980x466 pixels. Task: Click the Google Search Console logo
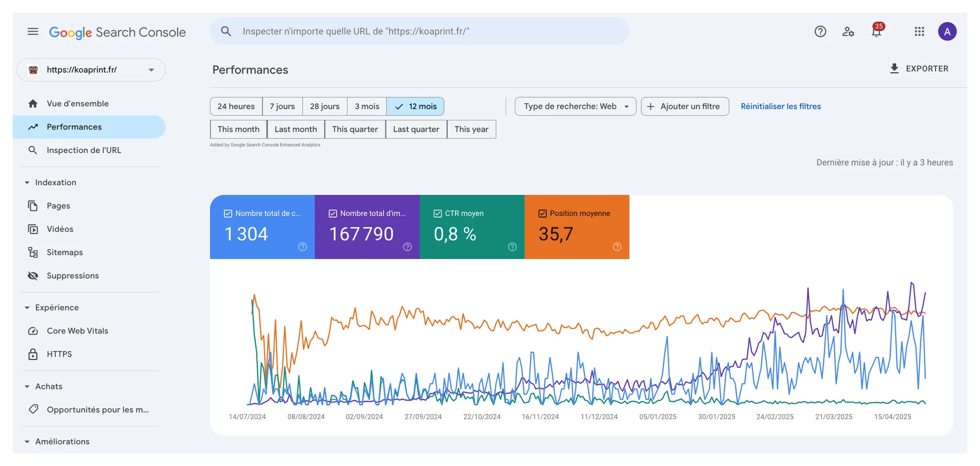tap(117, 32)
